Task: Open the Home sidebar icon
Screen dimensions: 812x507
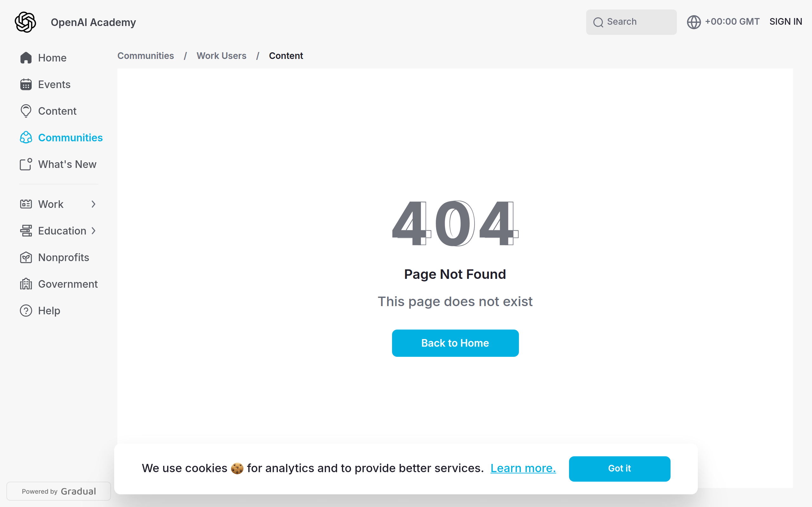Action: click(26, 58)
